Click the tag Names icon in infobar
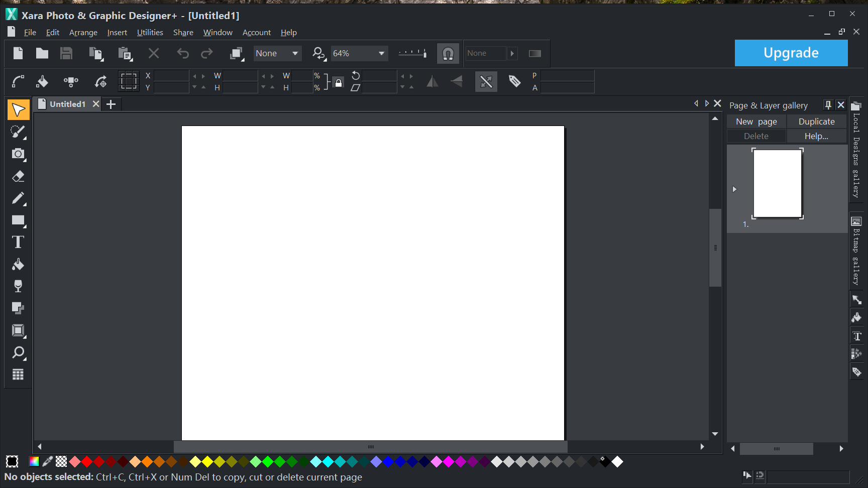868x488 pixels. pyautogui.click(x=514, y=81)
